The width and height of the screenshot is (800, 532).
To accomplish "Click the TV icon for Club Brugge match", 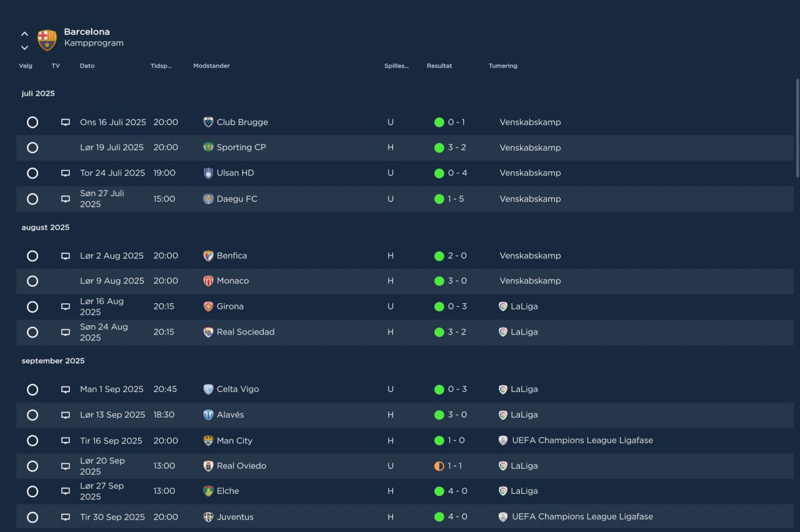I will click(x=66, y=123).
